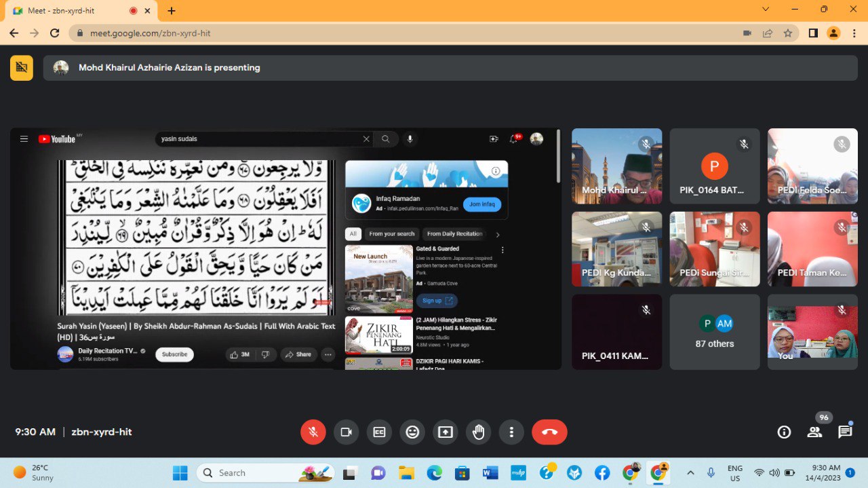Select the PEDI Kg Kunda participant tile
Image resolution: width=868 pixels, height=488 pixels.
tap(616, 249)
